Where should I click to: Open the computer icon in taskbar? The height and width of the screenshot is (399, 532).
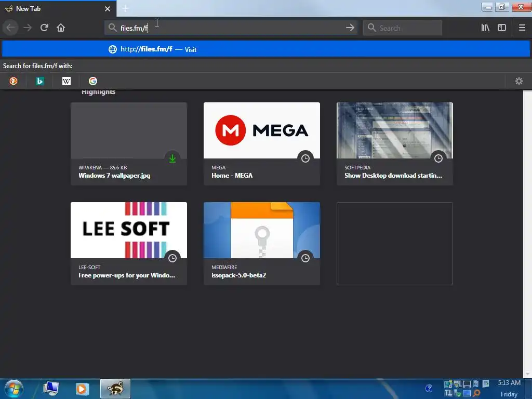tap(51, 389)
